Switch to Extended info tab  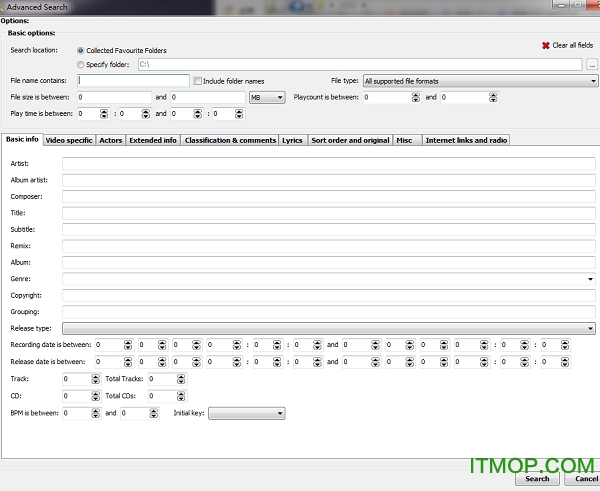153,140
